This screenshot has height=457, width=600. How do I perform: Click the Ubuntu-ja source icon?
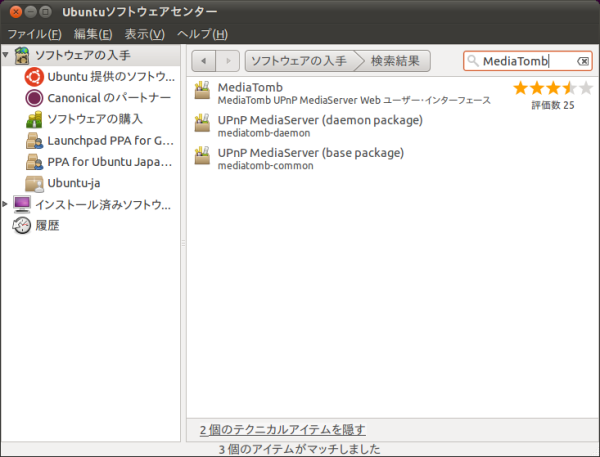(33, 184)
